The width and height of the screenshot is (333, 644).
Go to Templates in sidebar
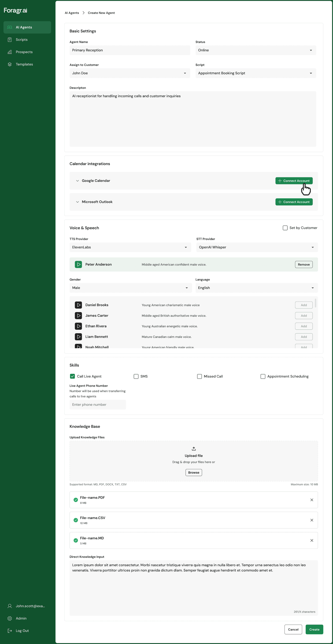(27, 64)
